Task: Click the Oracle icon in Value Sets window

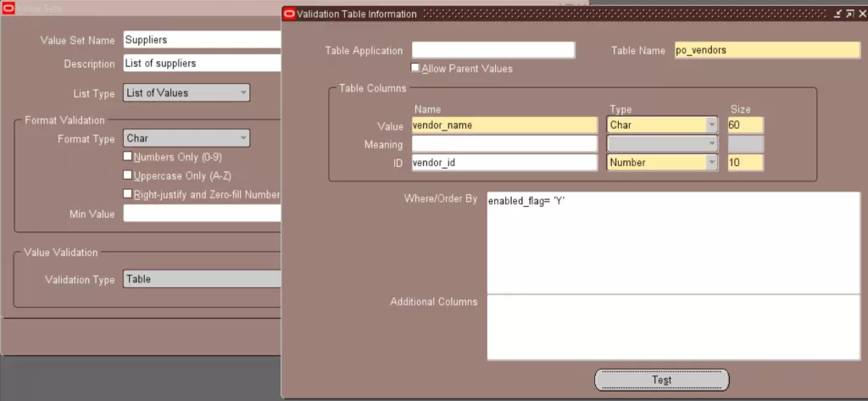Action: [x=8, y=8]
